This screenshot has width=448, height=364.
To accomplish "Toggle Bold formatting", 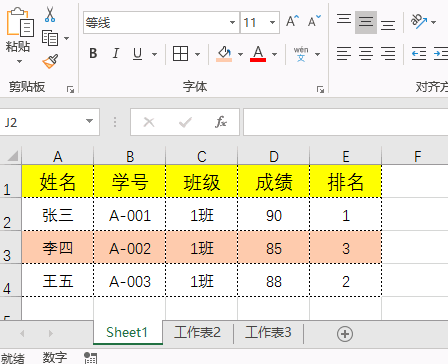I will click(93, 53).
